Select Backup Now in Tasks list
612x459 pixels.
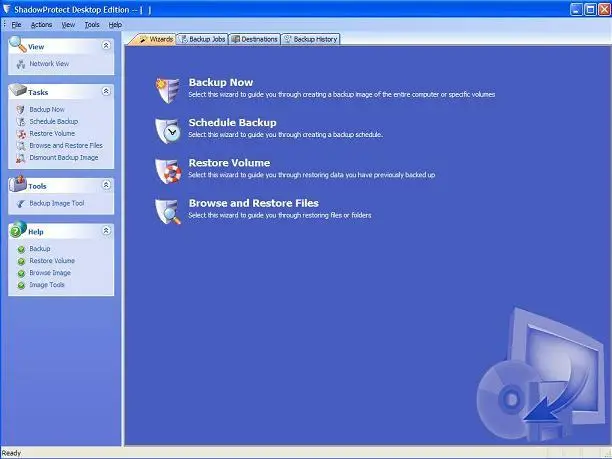point(47,110)
